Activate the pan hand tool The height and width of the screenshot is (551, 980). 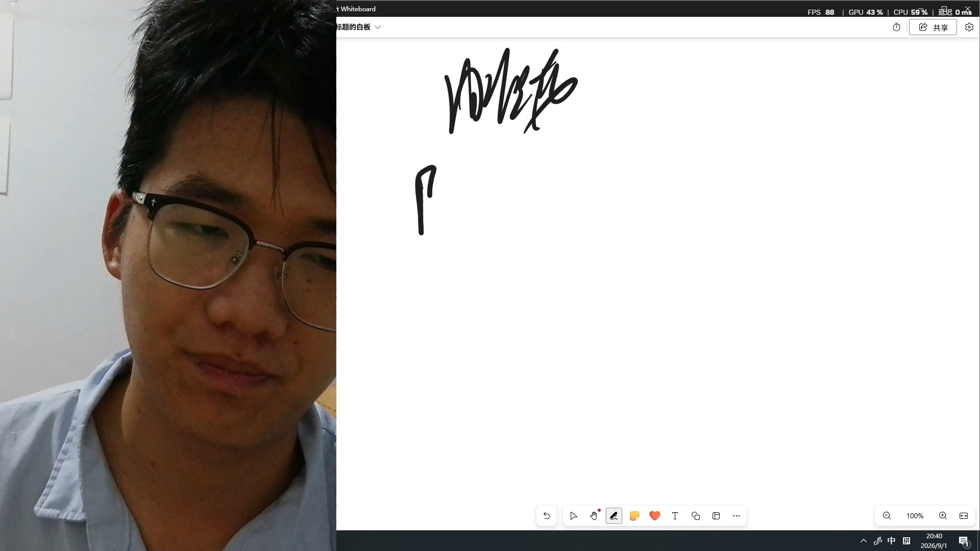pos(594,516)
